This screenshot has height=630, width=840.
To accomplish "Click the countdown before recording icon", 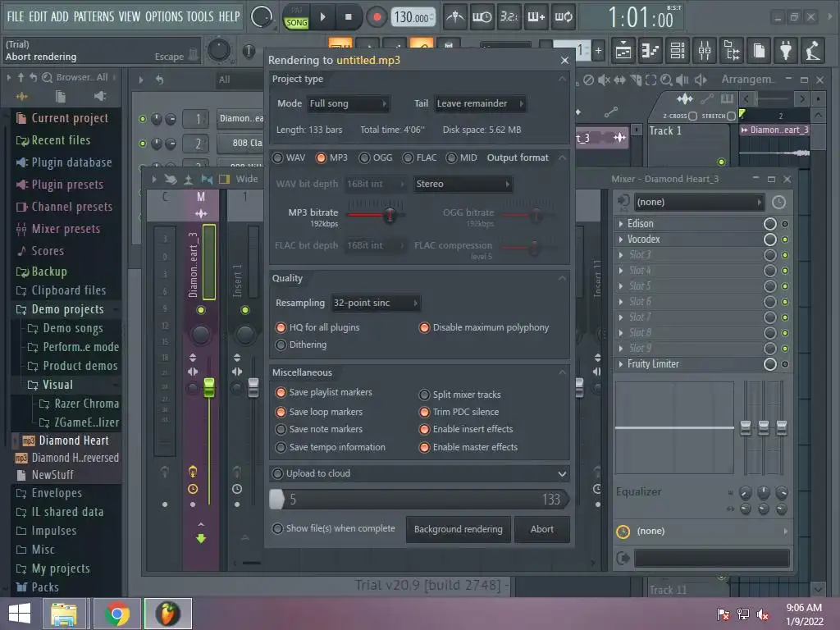I will [x=509, y=17].
